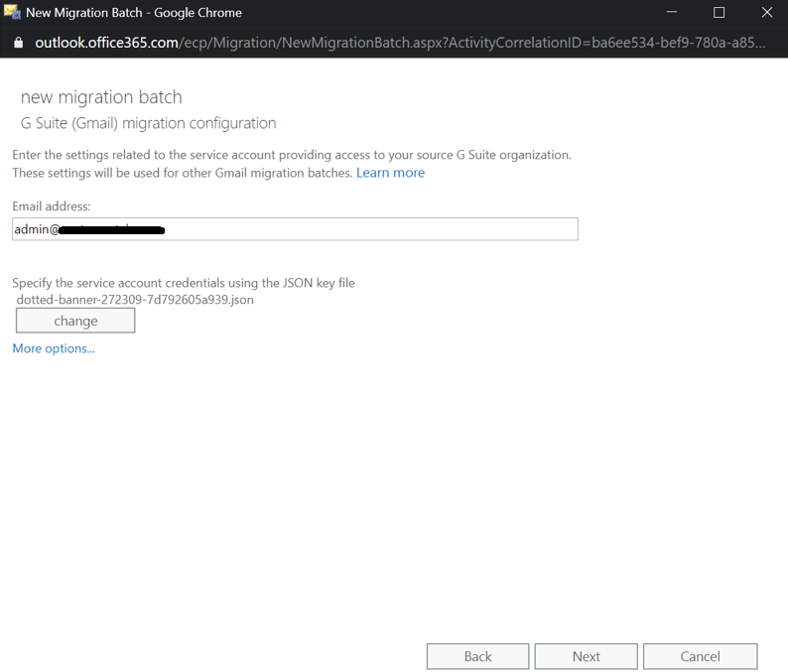Viewport: 788px width, 672px height.
Task: Click the outlook.office365.com address bar URL
Action: [397, 43]
